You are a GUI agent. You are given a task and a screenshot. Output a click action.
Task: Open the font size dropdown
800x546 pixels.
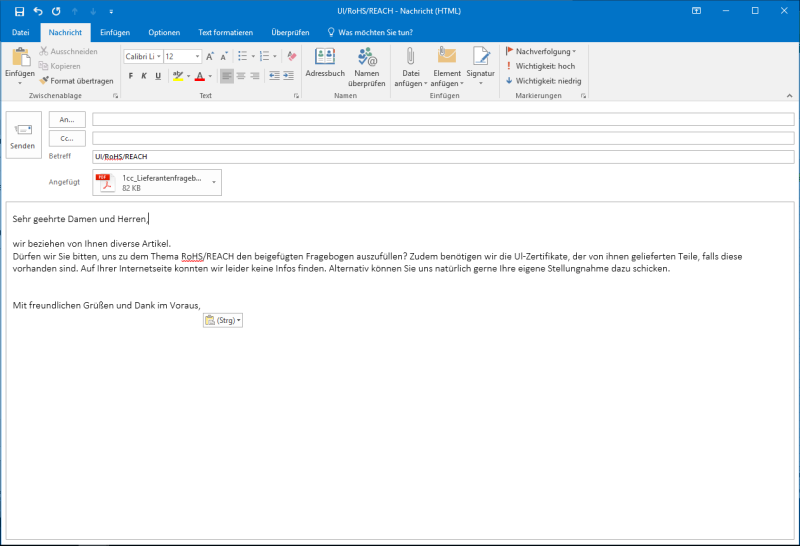point(197,57)
